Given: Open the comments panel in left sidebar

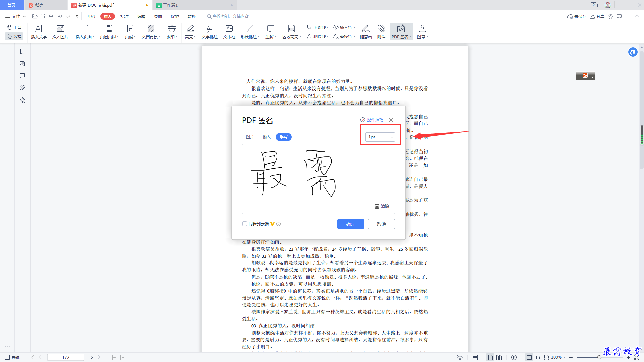Looking at the screenshot, I should [x=22, y=76].
